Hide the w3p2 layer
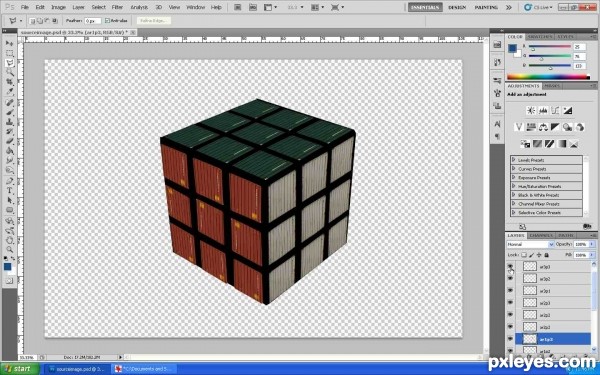This screenshot has width=600, height=375. pos(510,279)
